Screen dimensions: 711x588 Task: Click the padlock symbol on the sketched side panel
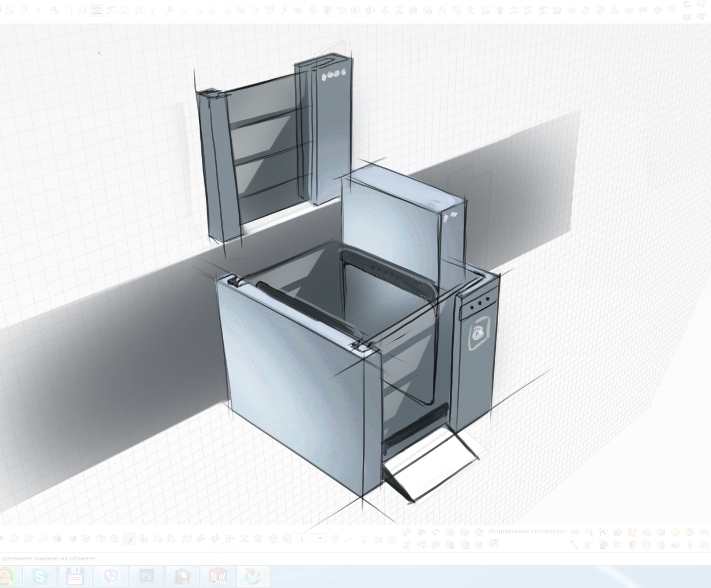[x=477, y=333]
